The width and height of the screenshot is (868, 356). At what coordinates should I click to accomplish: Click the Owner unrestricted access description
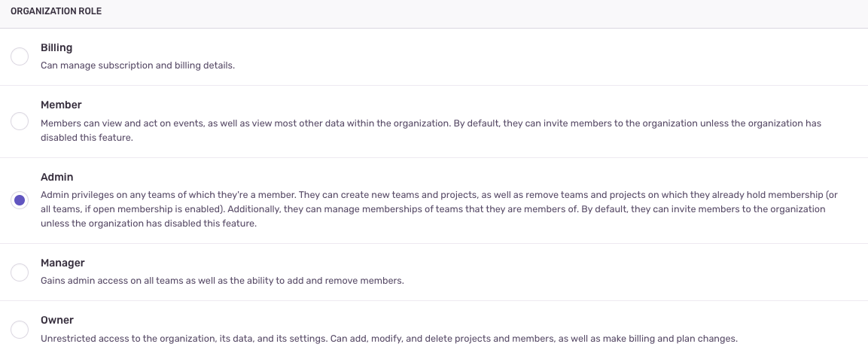(x=389, y=338)
